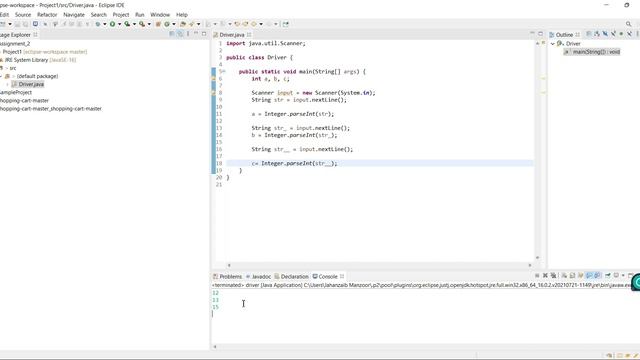Open the Source menu
The width and height of the screenshot is (640, 360).
[23, 15]
